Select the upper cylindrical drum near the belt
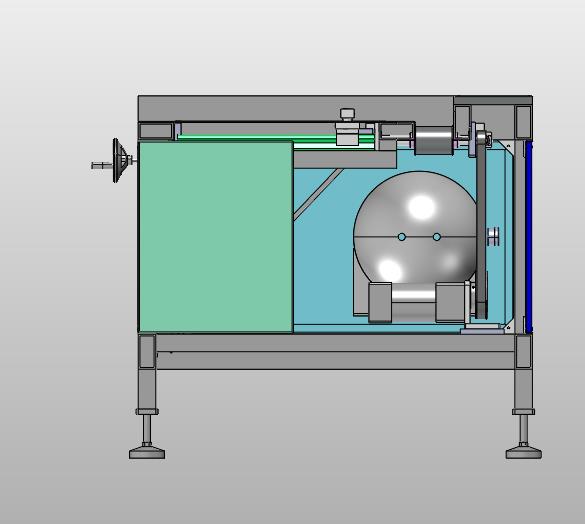This screenshot has width=585, height=524. click(x=434, y=140)
